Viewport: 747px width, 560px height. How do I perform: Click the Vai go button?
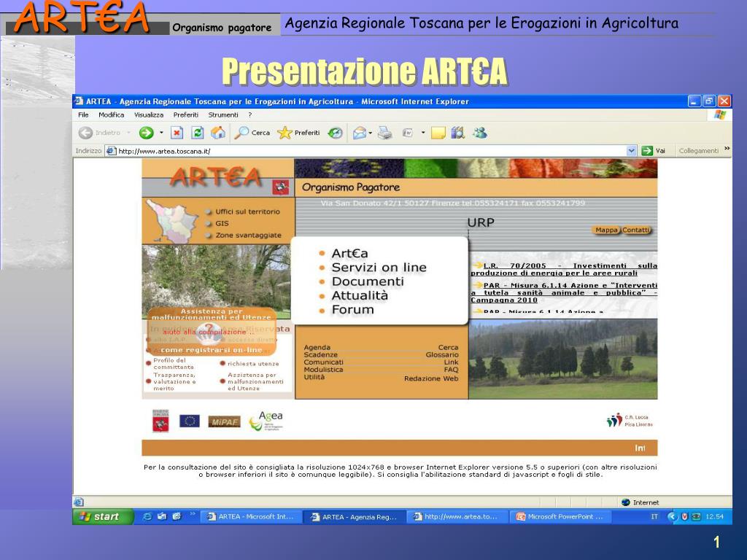(x=653, y=151)
